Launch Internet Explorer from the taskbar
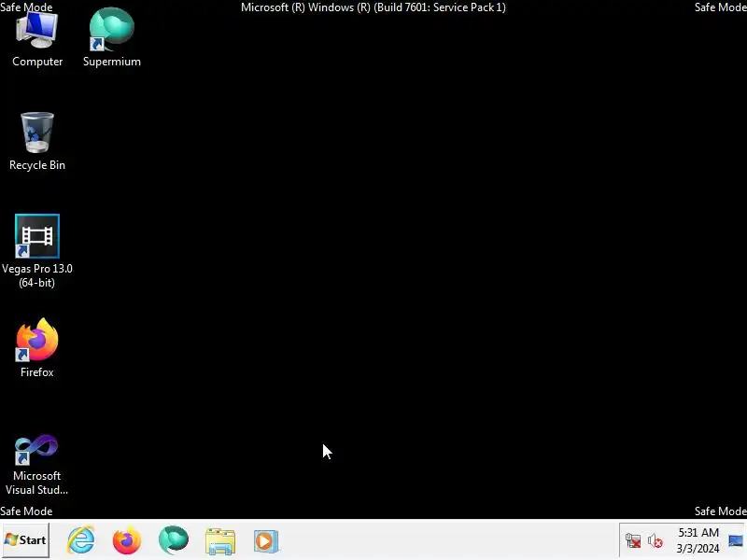 81,540
